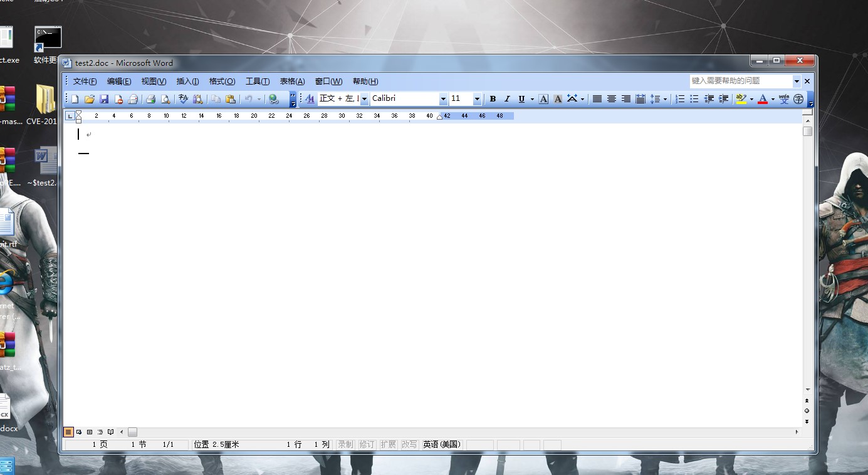Create a new blank document
The width and height of the screenshot is (868, 475).
coord(75,99)
